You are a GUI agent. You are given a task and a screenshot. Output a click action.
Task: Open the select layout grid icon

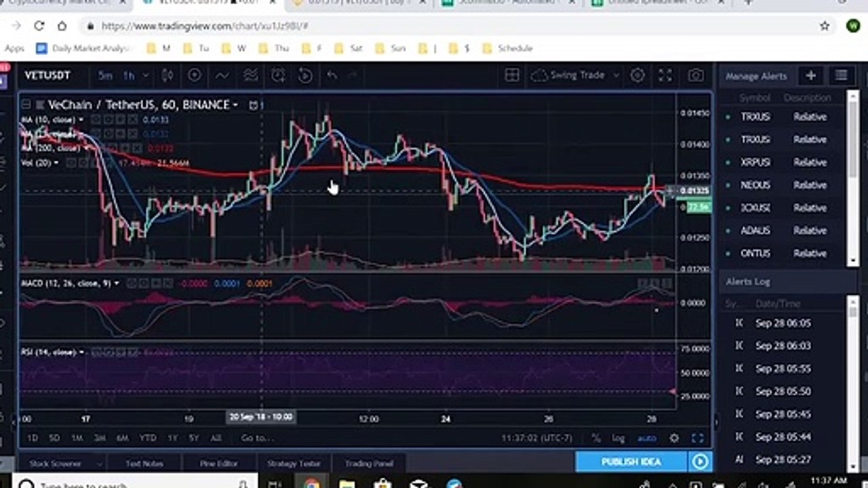[x=512, y=75]
